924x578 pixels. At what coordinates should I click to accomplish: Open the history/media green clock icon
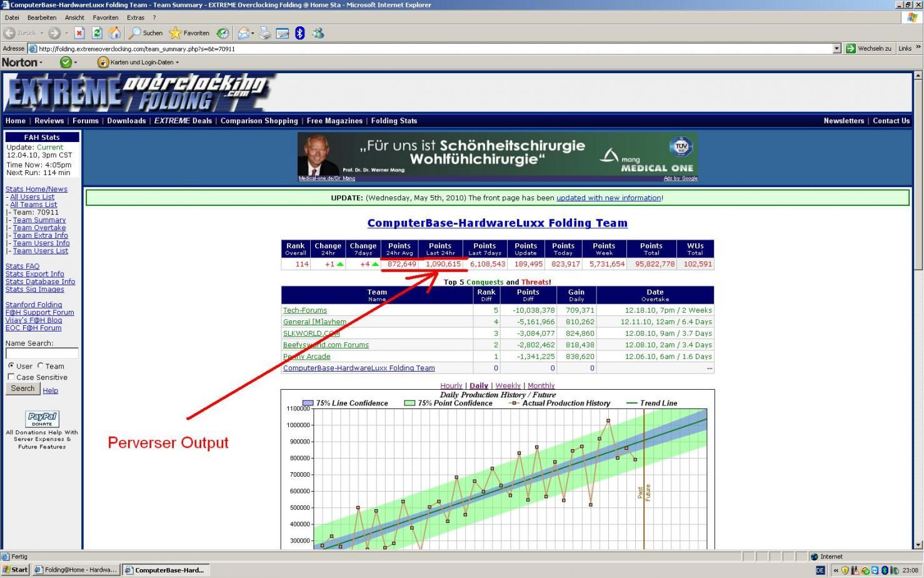[223, 33]
